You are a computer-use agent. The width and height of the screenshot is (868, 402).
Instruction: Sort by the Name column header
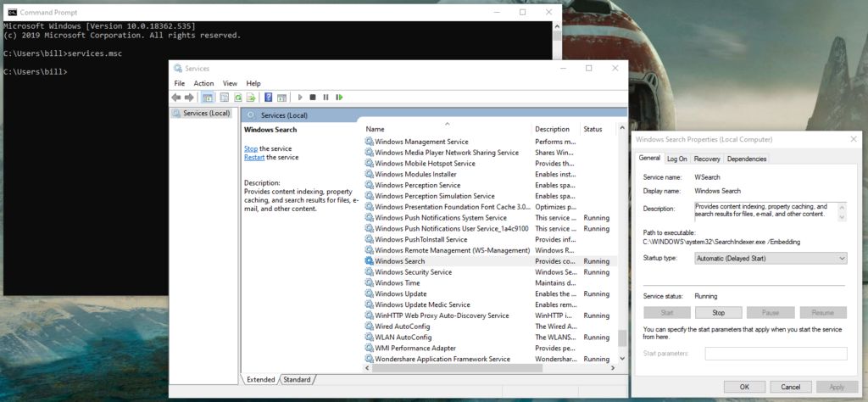click(x=447, y=129)
